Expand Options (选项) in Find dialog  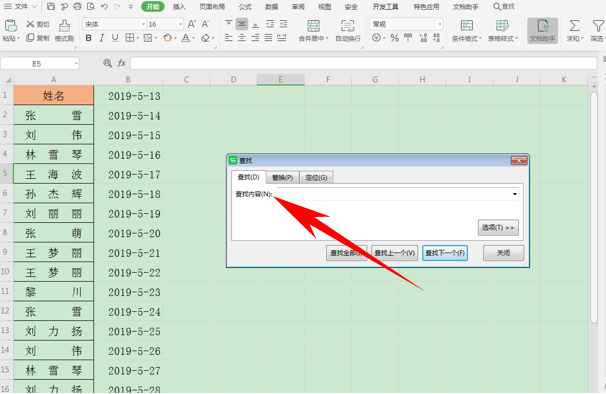(x=498, y=228)
